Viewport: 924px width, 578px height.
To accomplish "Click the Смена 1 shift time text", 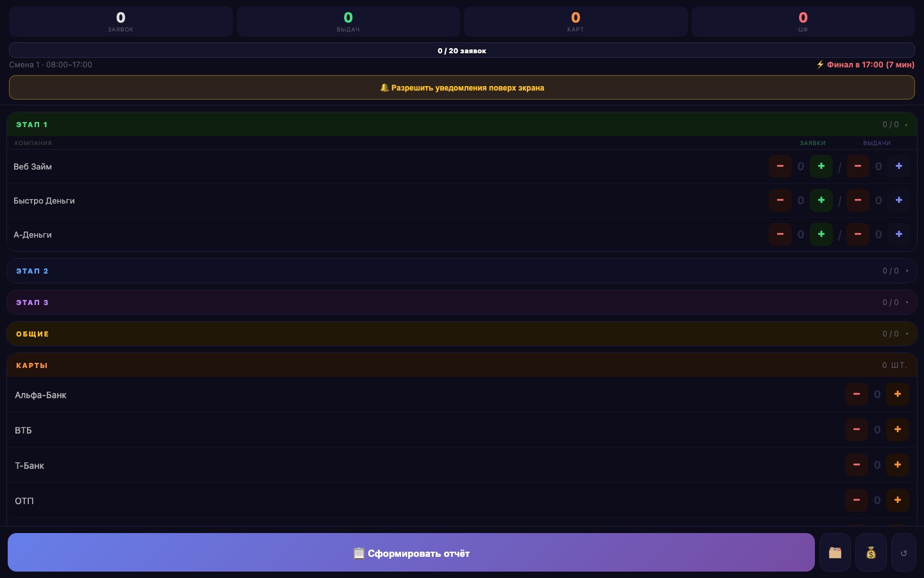I will pos(51,64).
